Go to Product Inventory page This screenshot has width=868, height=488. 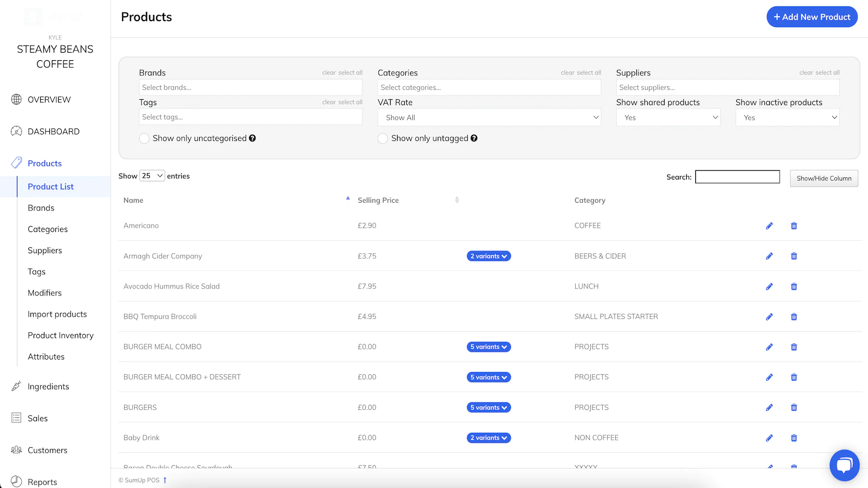coord(61,335)
